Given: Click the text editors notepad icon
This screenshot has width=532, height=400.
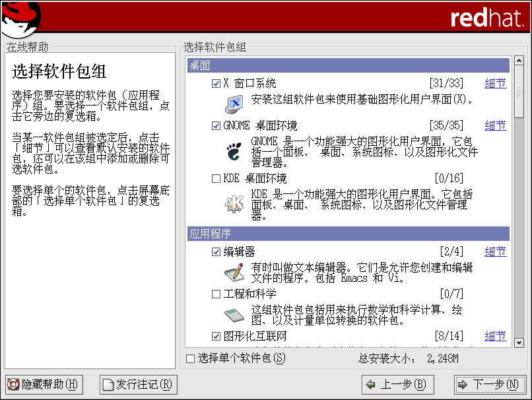Looking at the screenshot, I should point(234,271).
